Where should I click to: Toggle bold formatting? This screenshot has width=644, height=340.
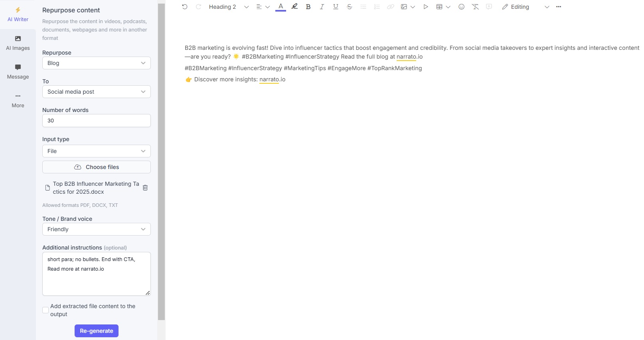point(308,7)
